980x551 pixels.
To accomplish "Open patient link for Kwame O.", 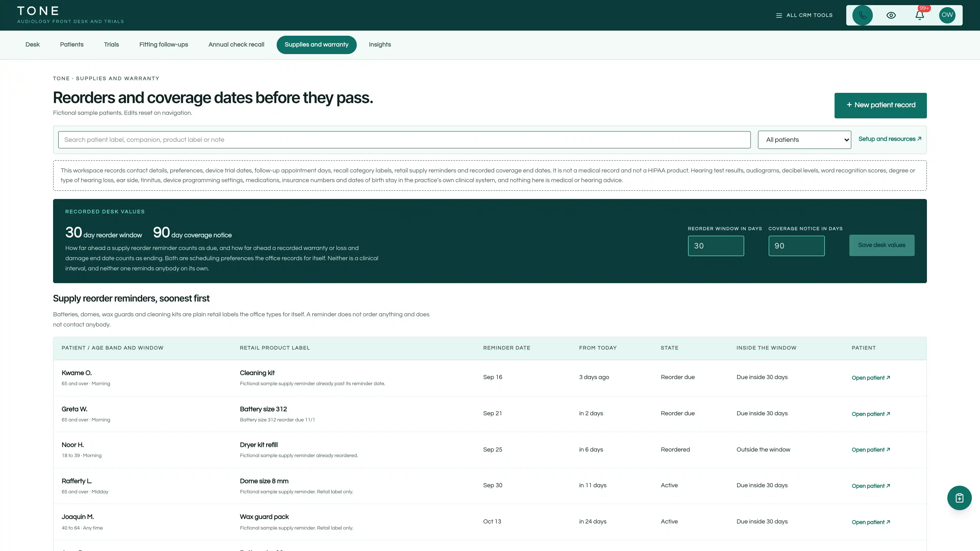I will click(x=871, y=378).
